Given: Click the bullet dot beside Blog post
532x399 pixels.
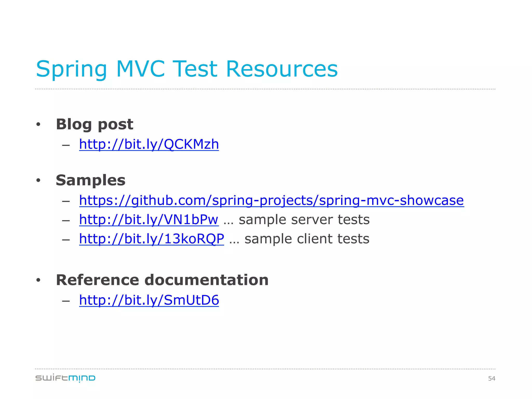Looking at the screenshot, I should click(38, 125).
